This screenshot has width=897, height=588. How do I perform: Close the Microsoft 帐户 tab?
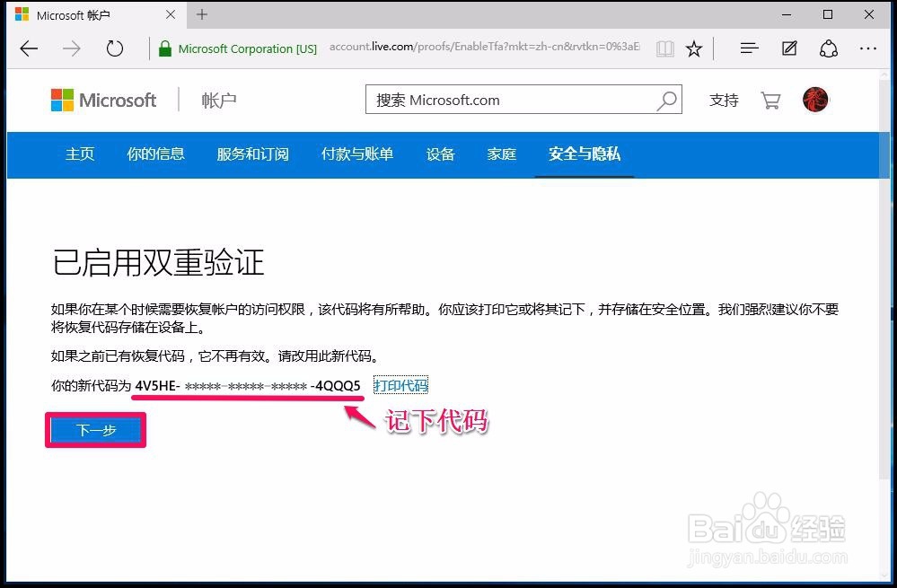click(171, 15)
